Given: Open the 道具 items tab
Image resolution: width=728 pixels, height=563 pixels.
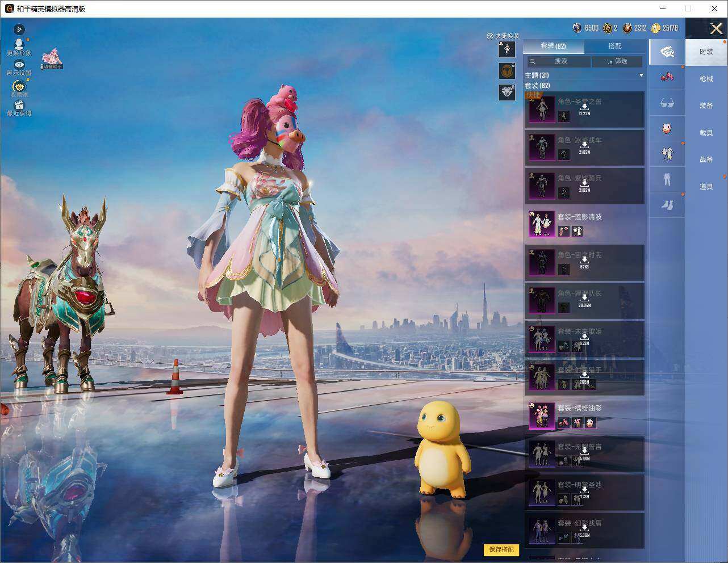Looking at the screenshot, I should tap(706, 187).
